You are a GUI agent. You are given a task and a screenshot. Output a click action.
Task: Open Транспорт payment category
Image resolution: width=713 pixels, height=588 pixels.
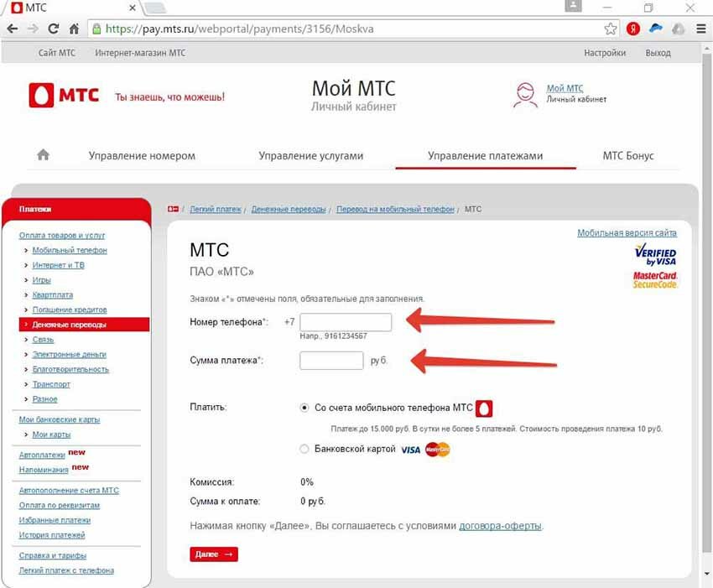[51, 384]
